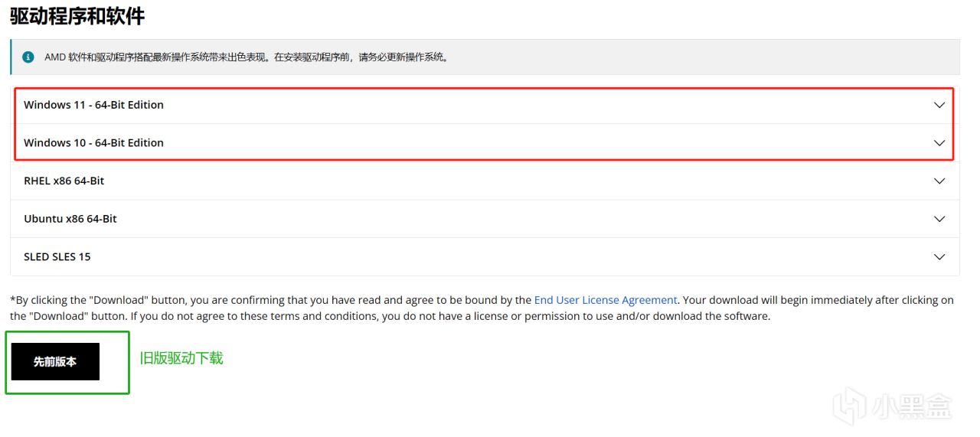
Task: Select the Windows 11 - 64-Bit Edition label
Action: [93, 105]
